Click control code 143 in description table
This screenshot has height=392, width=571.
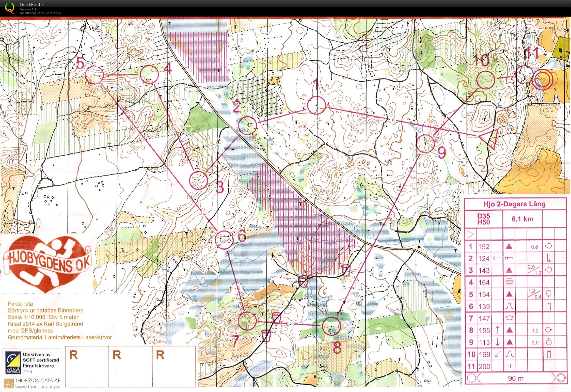pyautogui.click(x=484, y=270)
